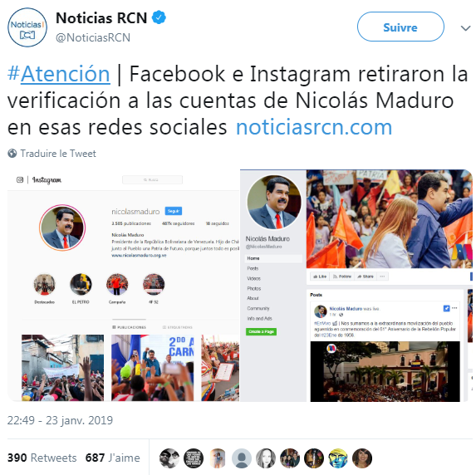View the 390 Retweets list

tap(42, 458)
